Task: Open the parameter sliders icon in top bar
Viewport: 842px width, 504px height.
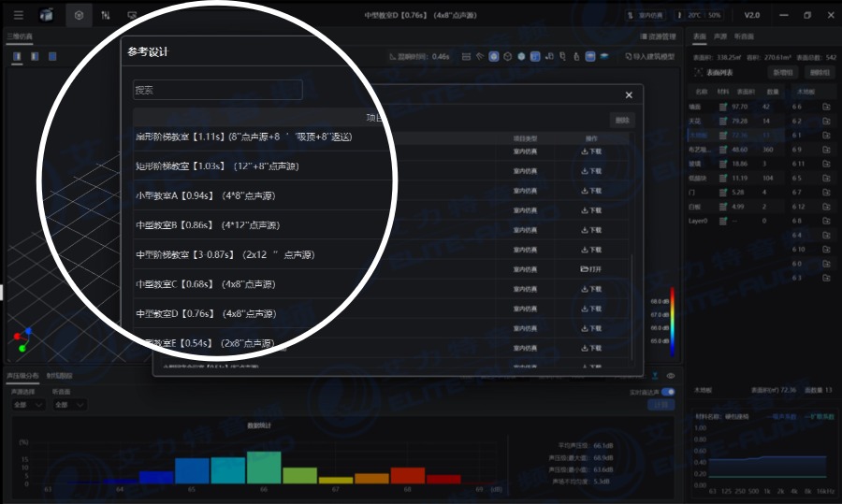Action: pos(106,15)
